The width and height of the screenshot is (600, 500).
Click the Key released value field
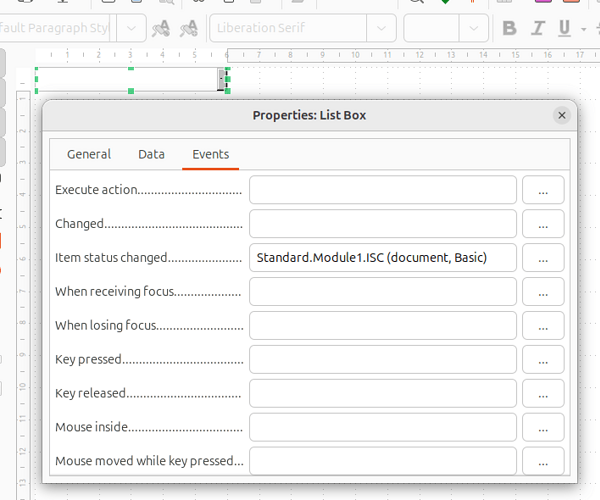coord(383,393)
